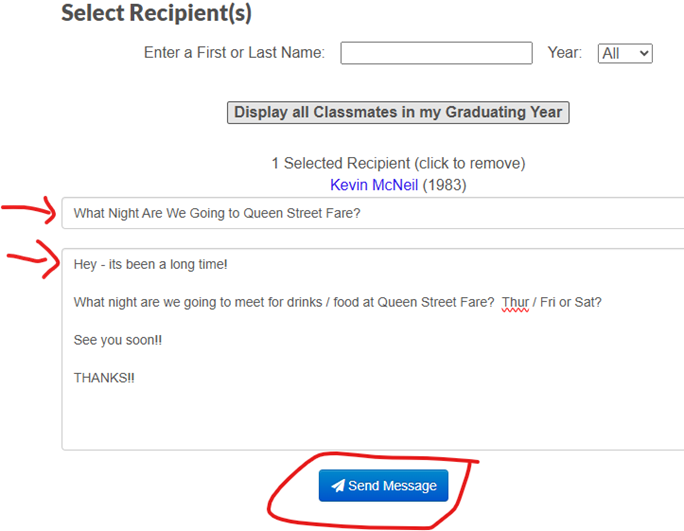Click the chevron arrow of the Year selector
Viewport: 684px width, 531px height.
click(x=643, y=54)
